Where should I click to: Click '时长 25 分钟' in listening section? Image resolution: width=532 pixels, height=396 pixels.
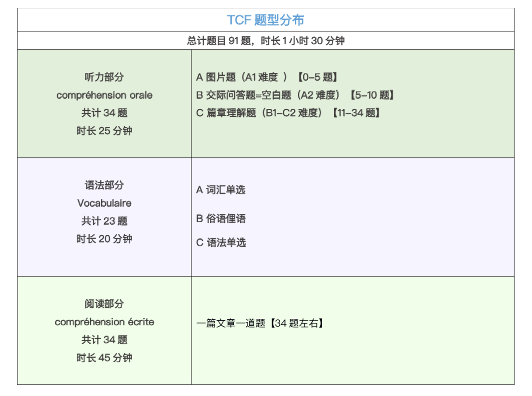tap(104, 131)
